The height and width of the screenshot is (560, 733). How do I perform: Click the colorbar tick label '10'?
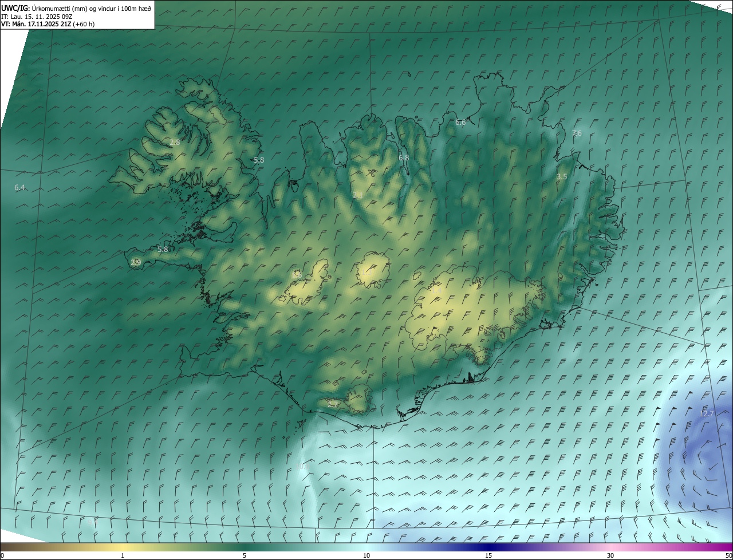click(366, 555)
